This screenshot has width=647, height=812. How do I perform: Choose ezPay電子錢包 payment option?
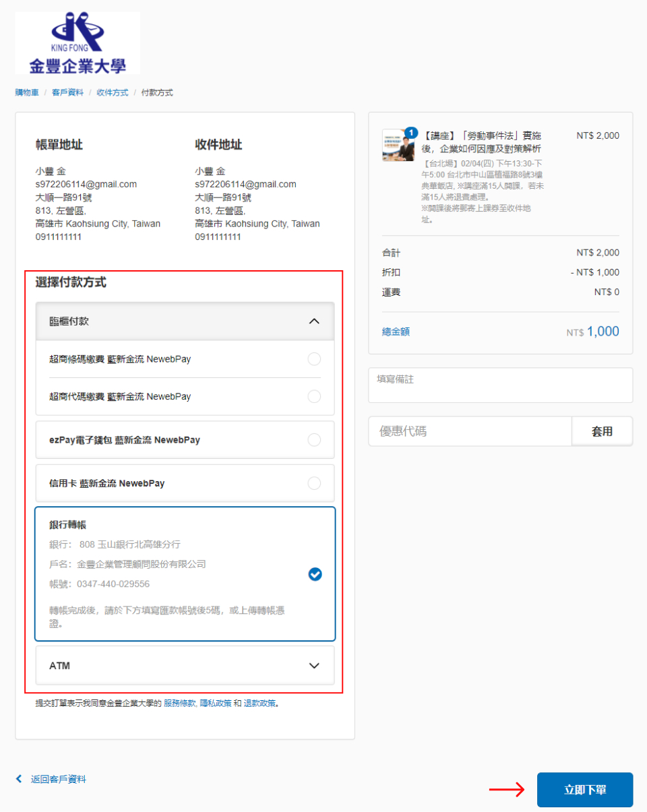point(314,440)
